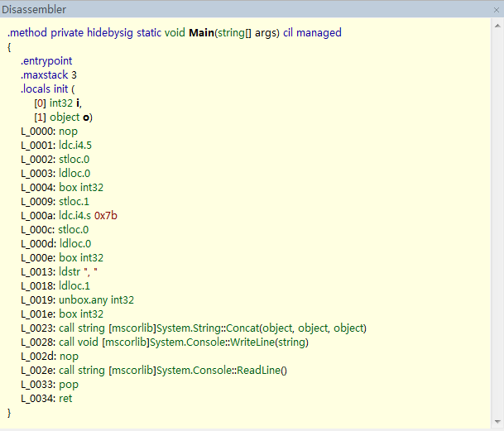Click the 0x7b constant value
Viewport: 504px width, 431px height.
(106, 216)
